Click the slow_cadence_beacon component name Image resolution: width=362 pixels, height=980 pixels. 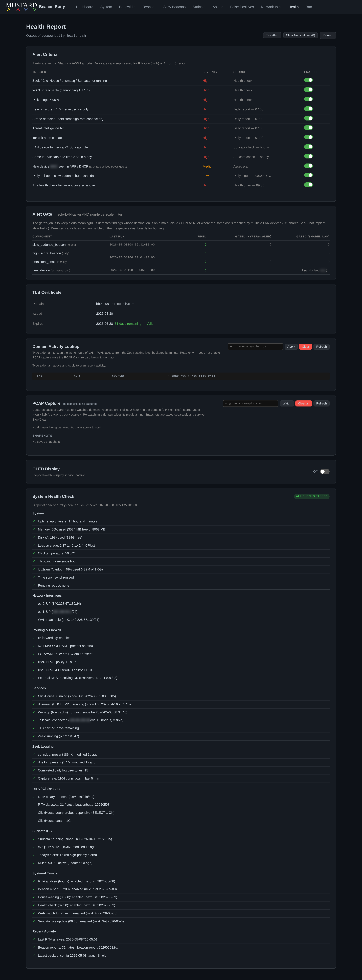point(49,245)
